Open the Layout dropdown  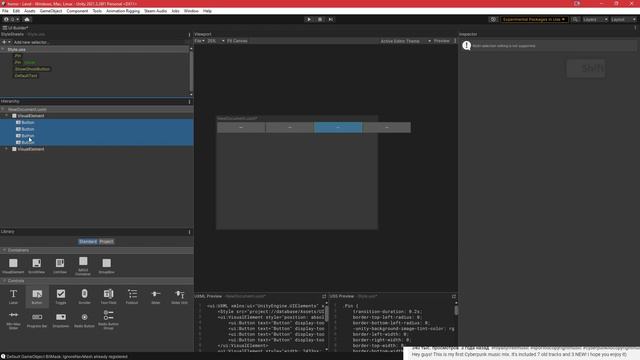[x=623, y=19]
